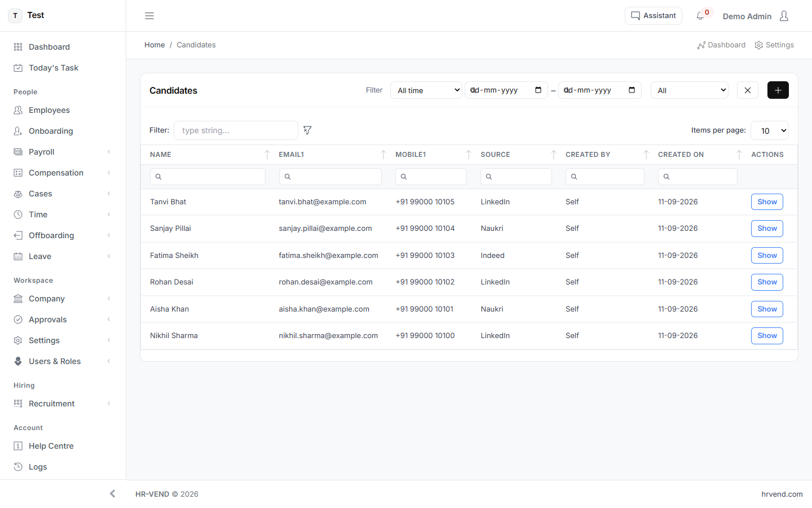Show Sanjay Pillai's candidate details
812x508 pixels.
pyautogui.click(x=767, y=229)
